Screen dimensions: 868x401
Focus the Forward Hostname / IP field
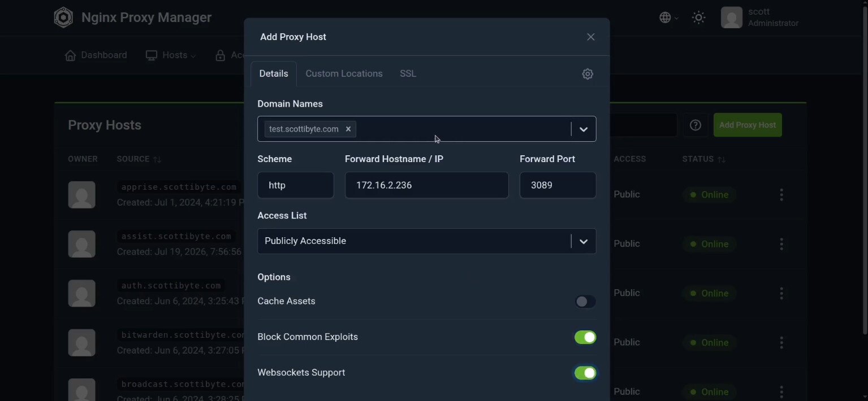(427, 185)
